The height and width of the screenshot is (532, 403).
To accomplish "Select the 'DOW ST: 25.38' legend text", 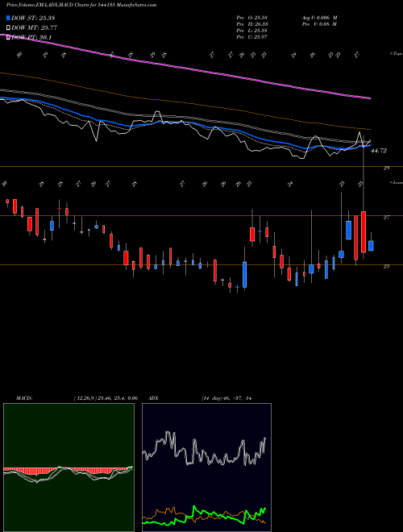I will click(33, 18).
